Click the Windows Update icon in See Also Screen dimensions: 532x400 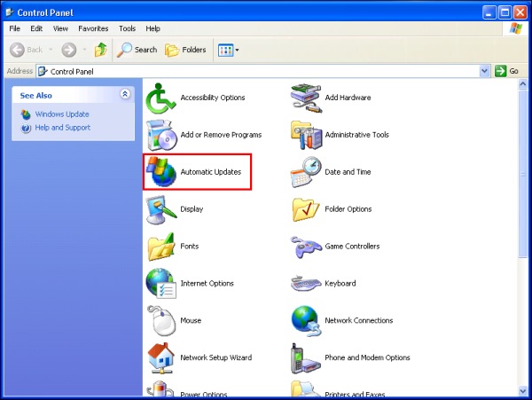pyautogui.click(x=26, y=114)
